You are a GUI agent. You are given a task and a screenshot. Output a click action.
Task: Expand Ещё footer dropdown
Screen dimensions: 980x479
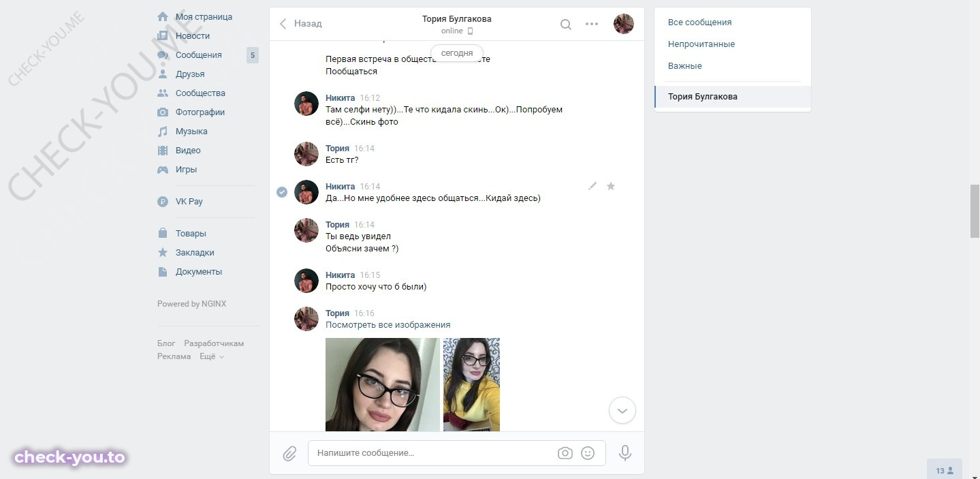tap(212, 356)
